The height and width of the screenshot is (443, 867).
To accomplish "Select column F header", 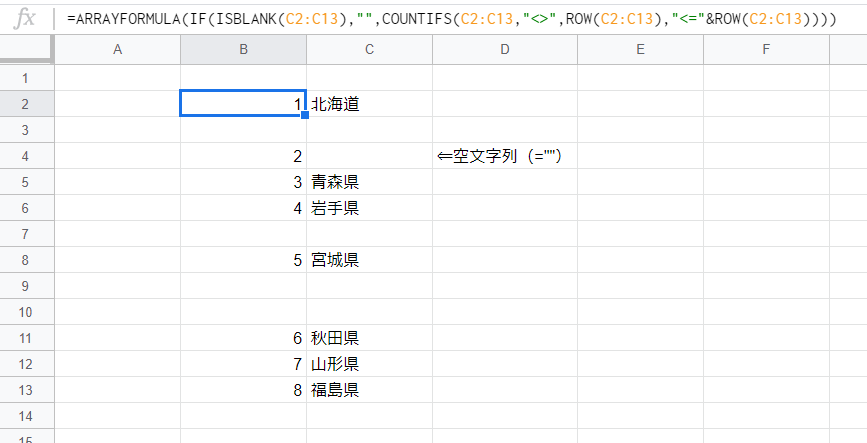I will coord(766,49).
